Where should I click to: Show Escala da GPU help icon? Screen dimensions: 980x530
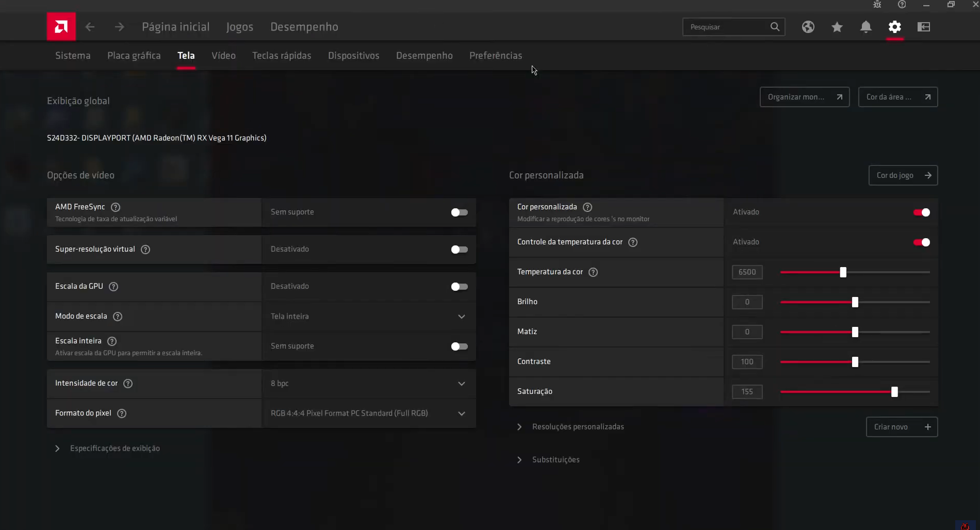click(113, 287)
